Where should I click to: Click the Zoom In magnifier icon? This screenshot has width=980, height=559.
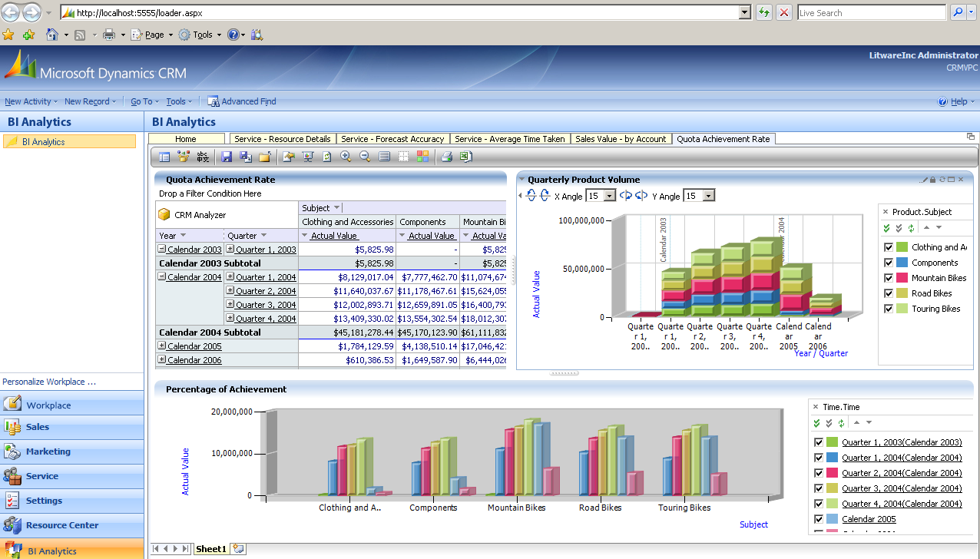click(346, 157)
